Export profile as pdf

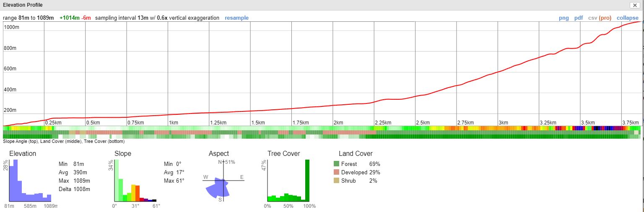click(x=579, y=18)
